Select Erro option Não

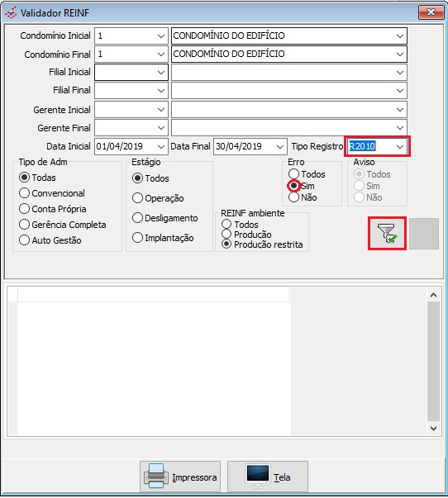293,197
